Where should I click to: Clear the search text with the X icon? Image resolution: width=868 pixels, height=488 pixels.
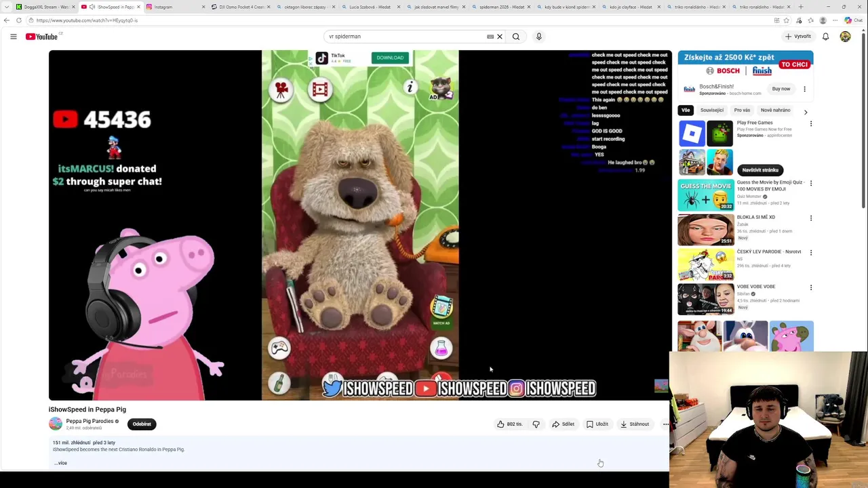tap(500, 37)
